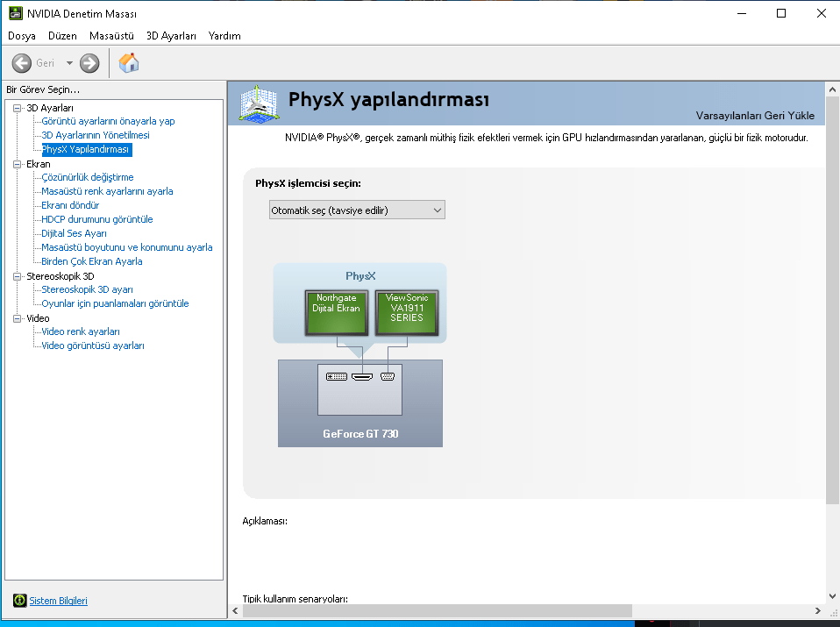Open Dijital Ses Ayarı
840x627 pixels.
(x=74, y=233)
